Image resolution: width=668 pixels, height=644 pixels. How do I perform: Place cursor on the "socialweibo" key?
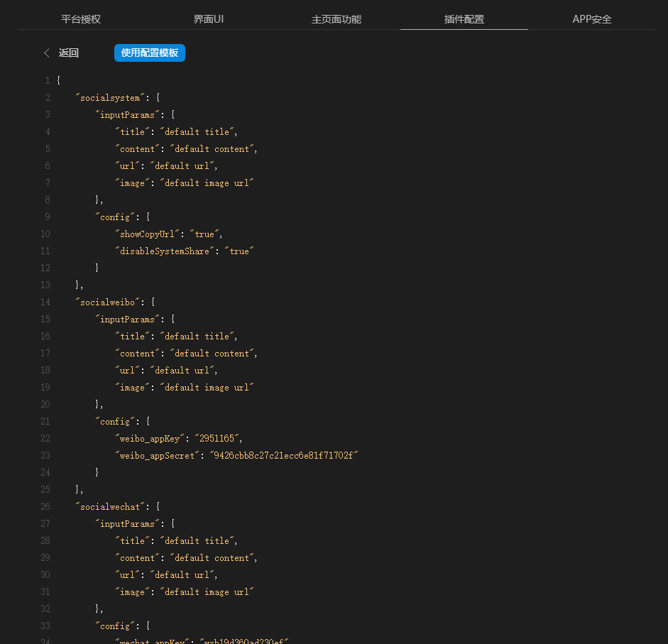click(108, 302)
